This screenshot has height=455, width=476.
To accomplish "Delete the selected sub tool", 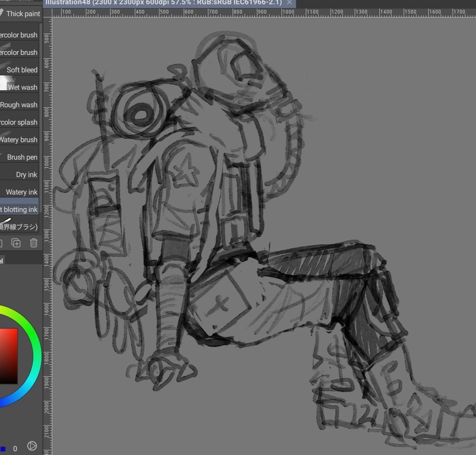I will pyautogui.click(x=34, y=243).
